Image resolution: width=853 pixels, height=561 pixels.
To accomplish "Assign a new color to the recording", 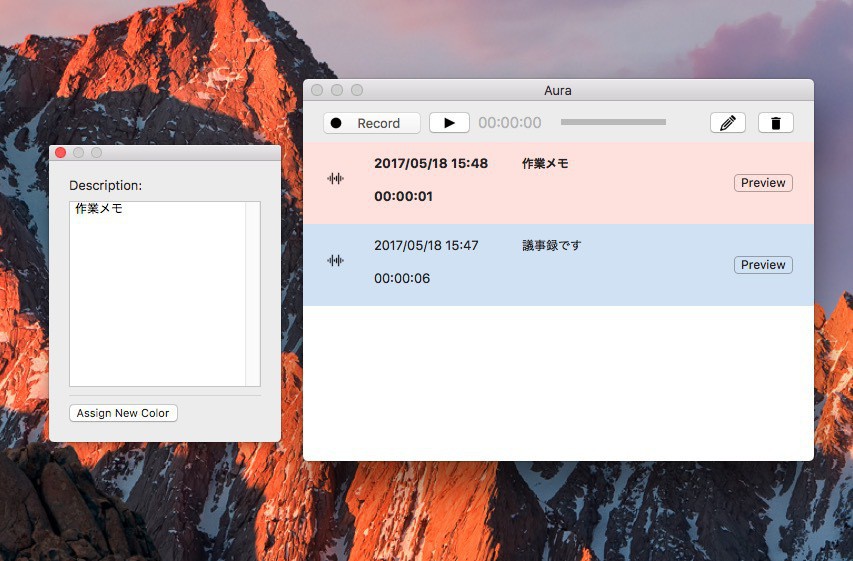I will tap(123, 413).
